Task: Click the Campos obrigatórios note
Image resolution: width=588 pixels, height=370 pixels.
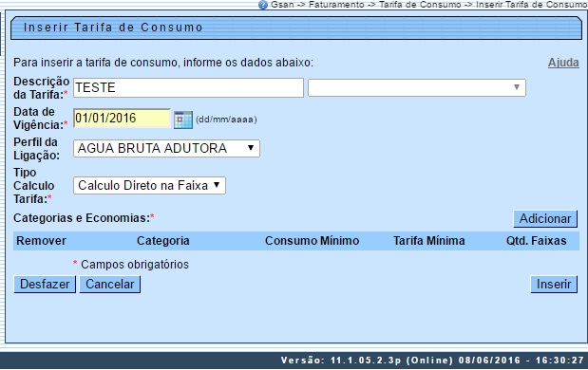Action: point(135,265)
